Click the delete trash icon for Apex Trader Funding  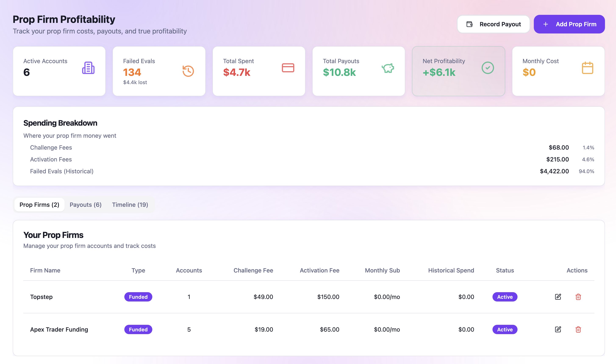click(578, 329)
